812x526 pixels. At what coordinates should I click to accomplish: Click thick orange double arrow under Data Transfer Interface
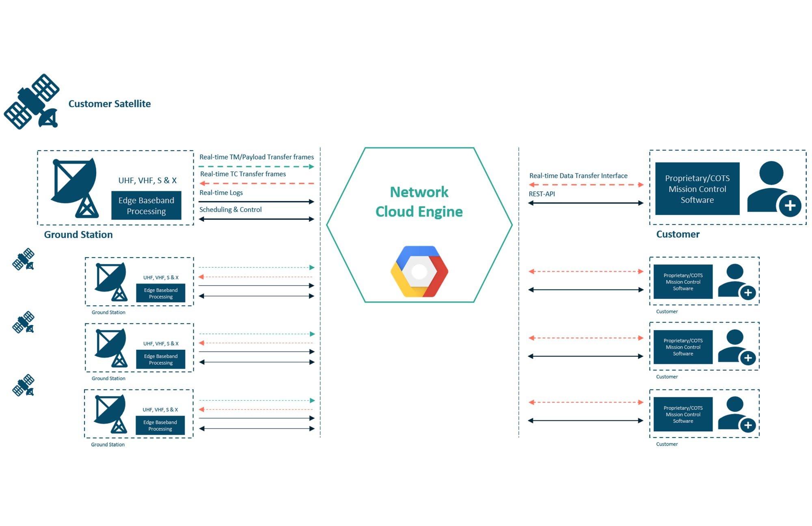pos(586,185)
